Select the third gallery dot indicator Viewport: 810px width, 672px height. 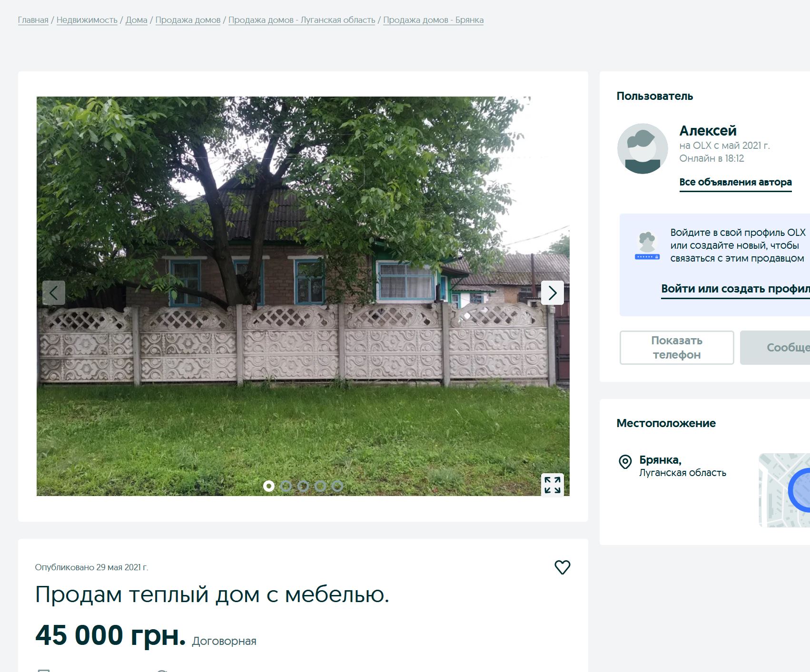303,486
